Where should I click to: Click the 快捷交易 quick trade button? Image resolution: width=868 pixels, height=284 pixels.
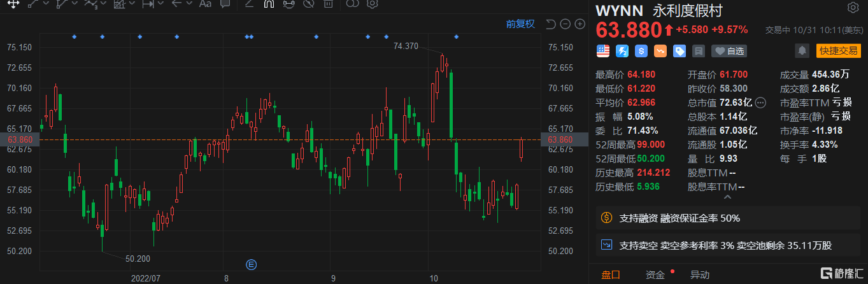click(x=838, y=50)
